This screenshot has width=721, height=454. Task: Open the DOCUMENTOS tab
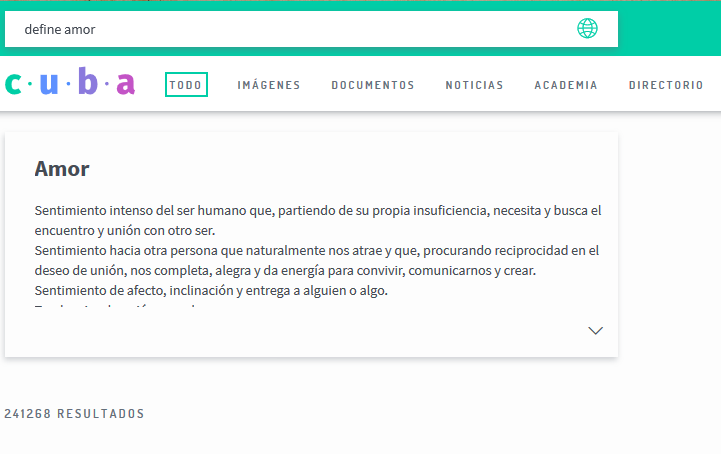[x=373, y=85]
